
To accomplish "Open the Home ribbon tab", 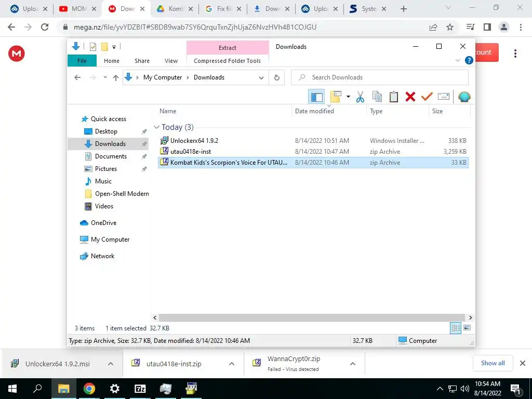I will (112, 61).
